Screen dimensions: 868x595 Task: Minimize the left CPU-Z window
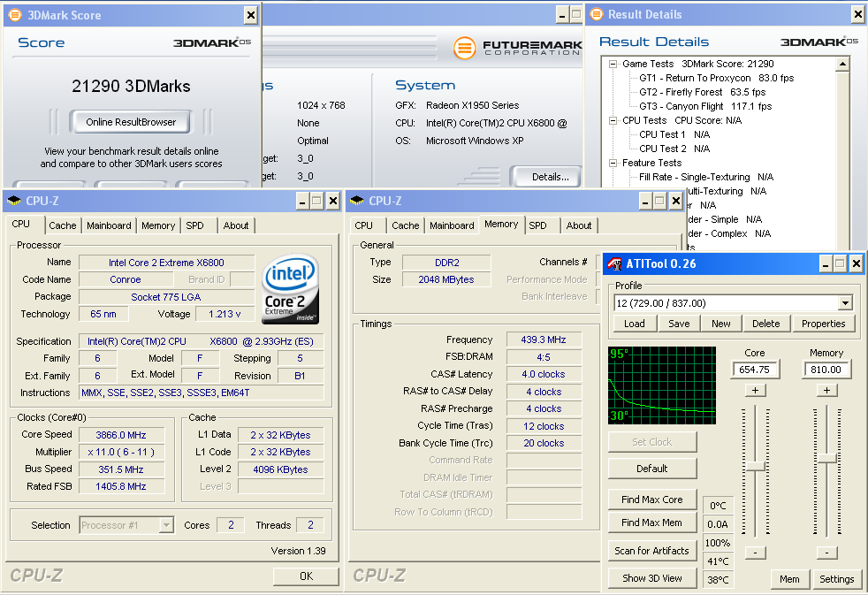302,201
